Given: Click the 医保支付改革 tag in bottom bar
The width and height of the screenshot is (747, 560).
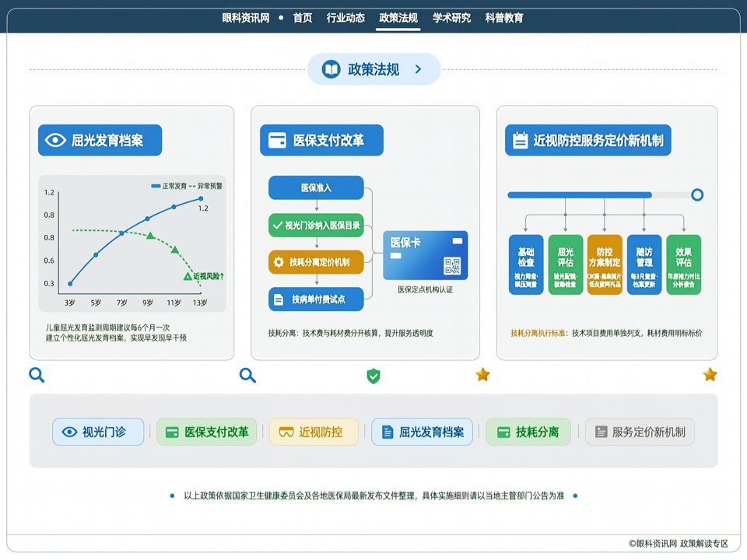Looking at the screenshot, I should [207, 432].
